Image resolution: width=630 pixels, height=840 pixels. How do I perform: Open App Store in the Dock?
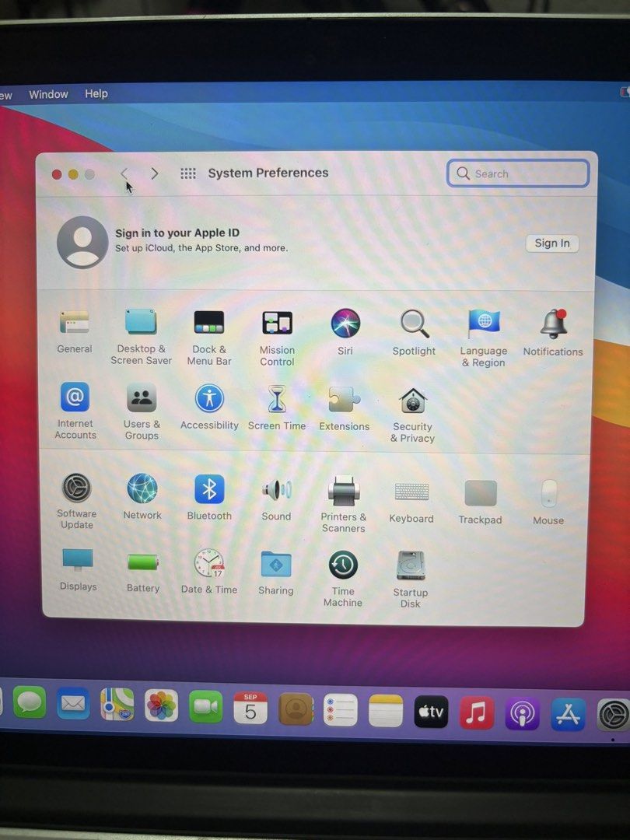(568, 714)
